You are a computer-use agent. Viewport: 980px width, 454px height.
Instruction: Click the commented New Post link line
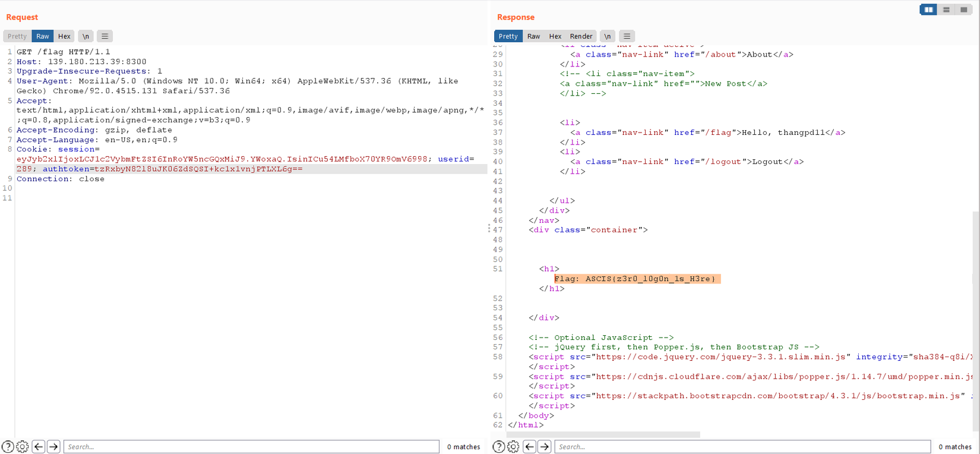click(x=663, y=84)
